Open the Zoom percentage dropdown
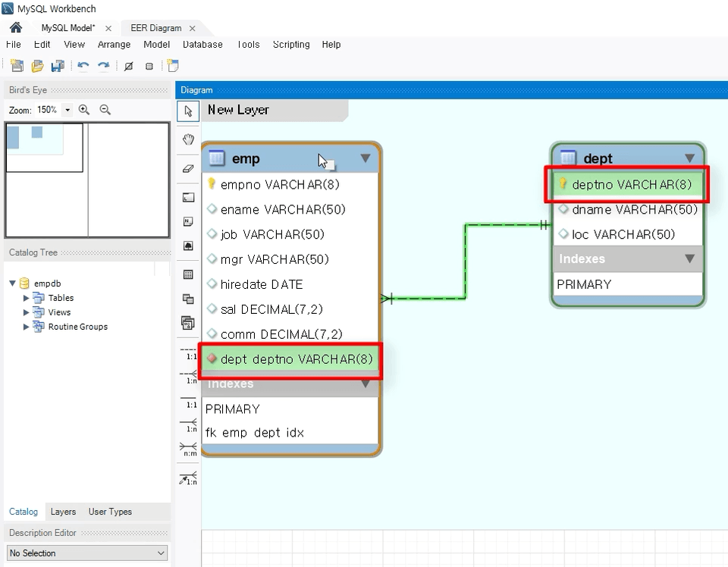This screenshot has width=728, height=567. pos(67,110)
